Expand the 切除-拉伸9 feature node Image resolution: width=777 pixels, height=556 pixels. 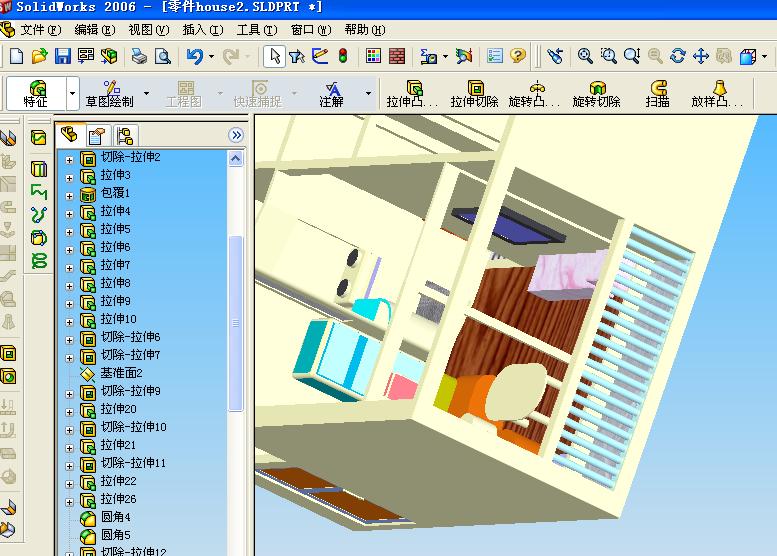pos(69,394)
